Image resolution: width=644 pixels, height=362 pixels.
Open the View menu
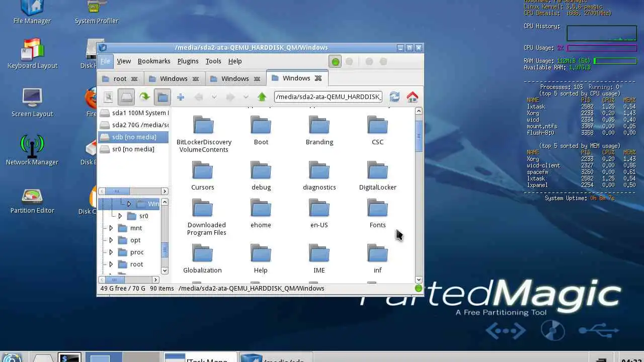(124, 61)
